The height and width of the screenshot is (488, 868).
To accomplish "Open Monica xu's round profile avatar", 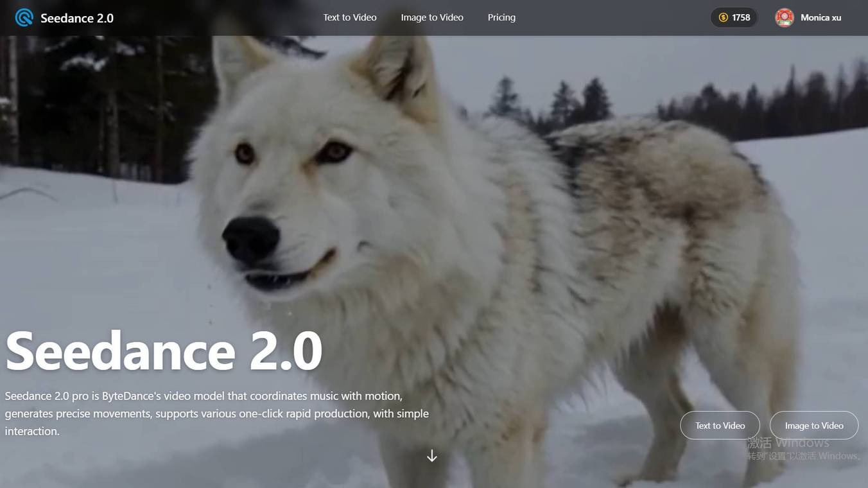I will (784, 17).
